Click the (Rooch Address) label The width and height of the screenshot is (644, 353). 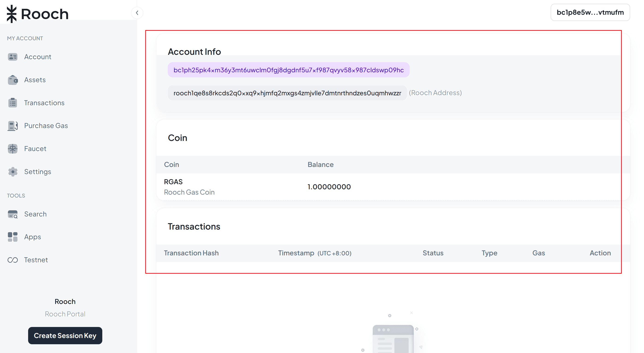[435, 93]
